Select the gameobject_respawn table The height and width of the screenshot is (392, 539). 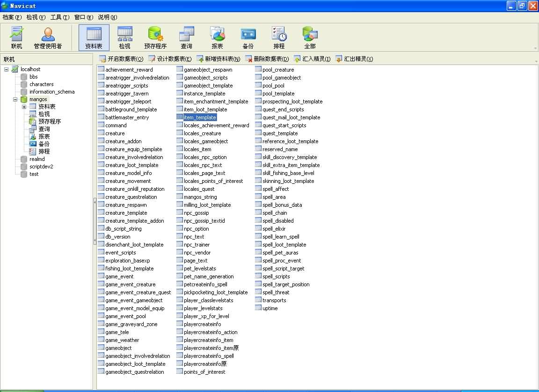pyautogui.click(x=208, y=70)
